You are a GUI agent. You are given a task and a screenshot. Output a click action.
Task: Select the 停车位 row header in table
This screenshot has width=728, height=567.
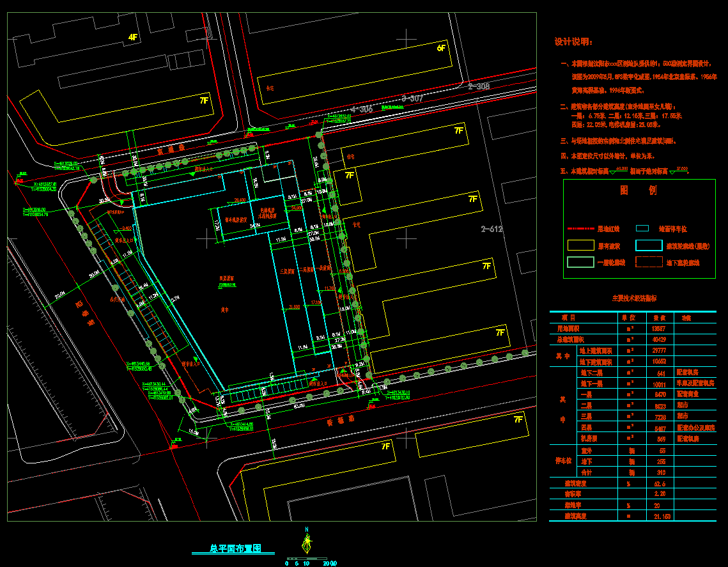point(563,460)
